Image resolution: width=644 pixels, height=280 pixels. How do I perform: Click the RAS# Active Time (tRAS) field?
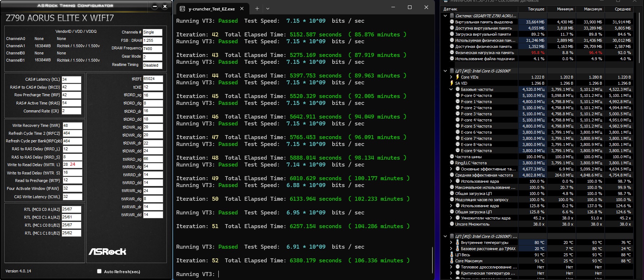(71, 103)
